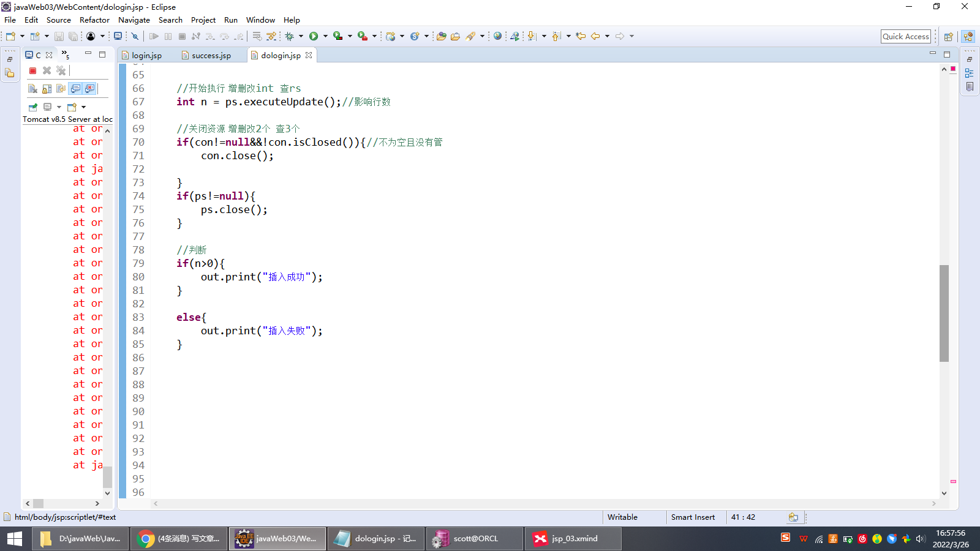Open the Run configurations dropdown arrow
980x551 pixels.
(325, 36)
